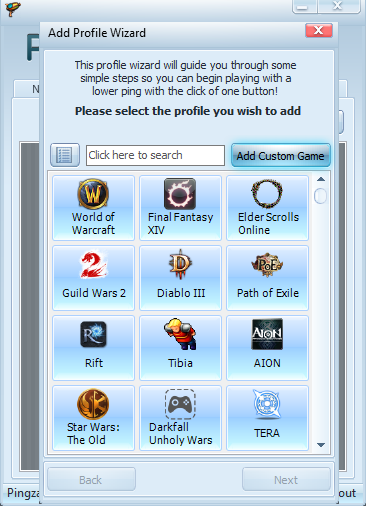Close the Add Profile Wizard dialog
This screenshot has width=366, height=506.
tap(319, 31)
